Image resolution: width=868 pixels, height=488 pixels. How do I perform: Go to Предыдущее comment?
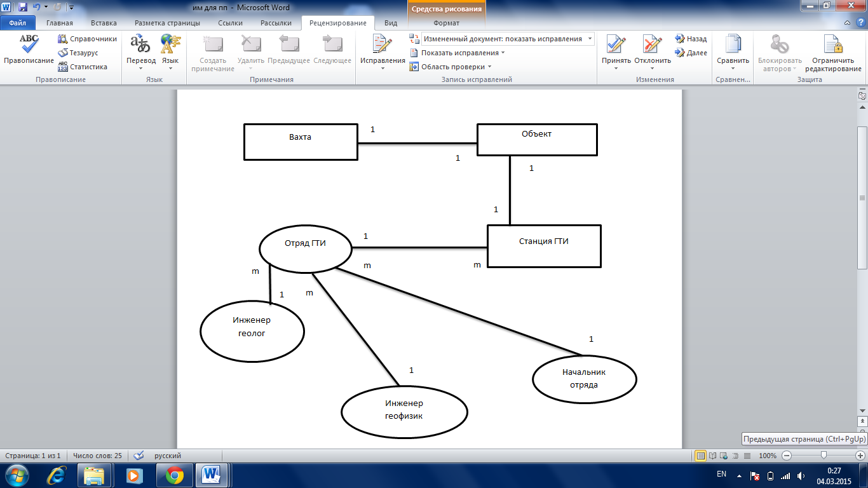pos(288,50)
